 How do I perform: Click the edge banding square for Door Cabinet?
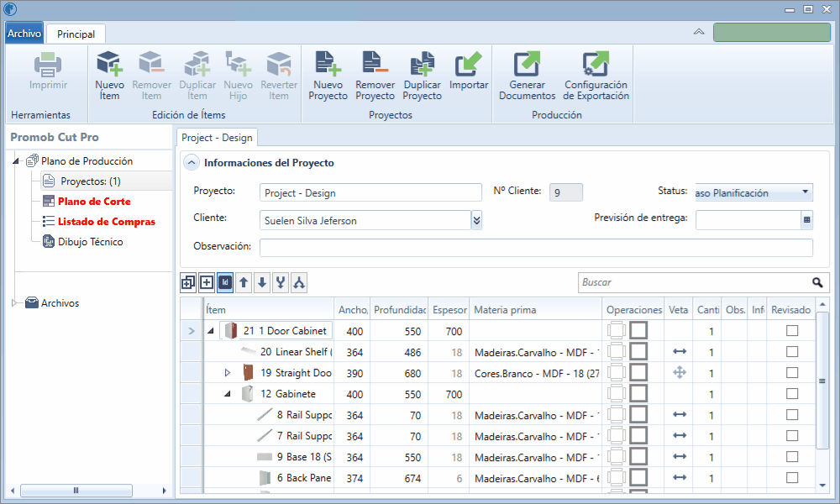(638, 330)
